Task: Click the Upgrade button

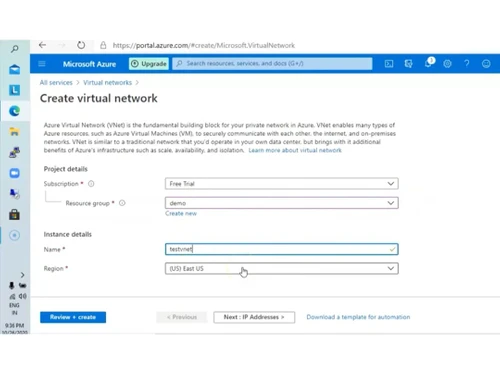Action: (149, 64)
